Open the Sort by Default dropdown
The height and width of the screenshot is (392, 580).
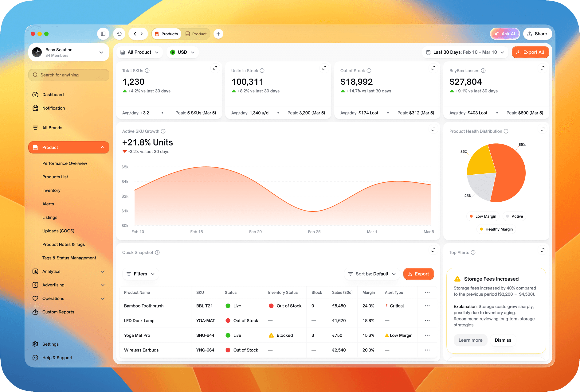pyautogui.click(x=372, y=274)
